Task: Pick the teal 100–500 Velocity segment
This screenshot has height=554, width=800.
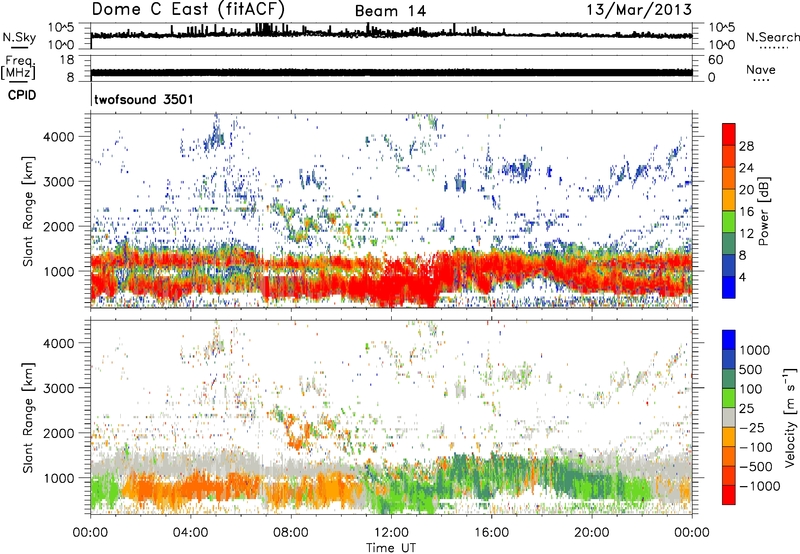Action: [729, 379]
